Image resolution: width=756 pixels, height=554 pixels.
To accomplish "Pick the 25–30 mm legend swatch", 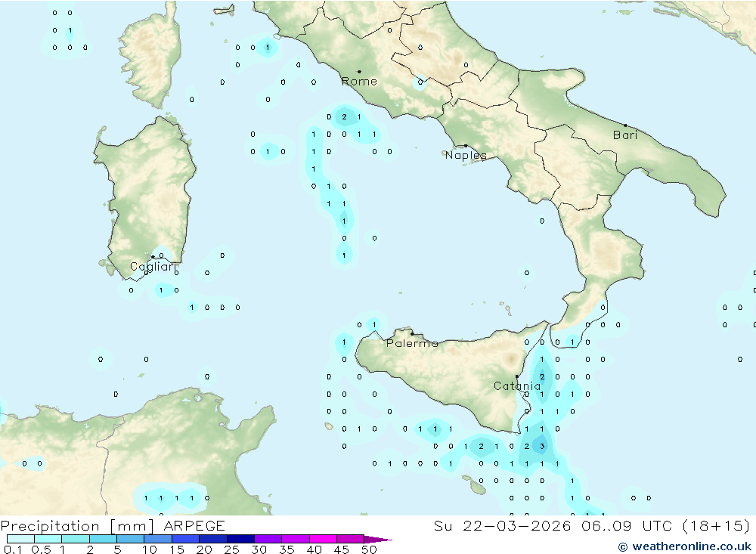I will [x=240, y=539].
